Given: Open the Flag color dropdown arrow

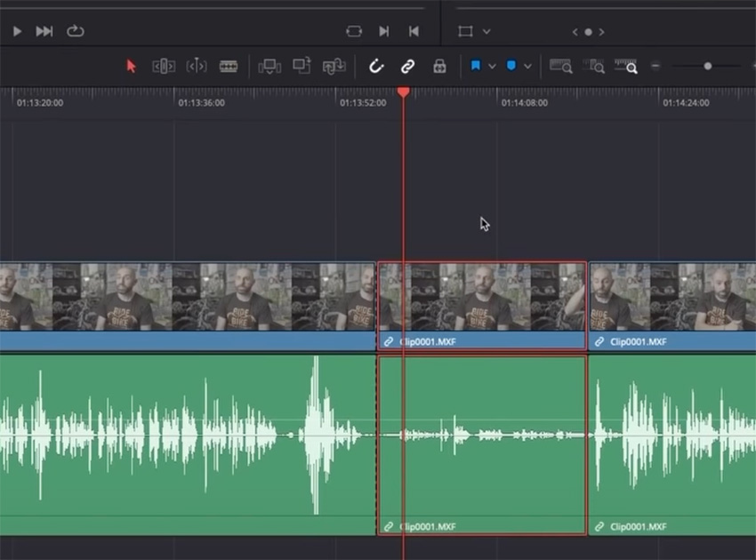Looking at the screenshot, I should click(492, 67).
